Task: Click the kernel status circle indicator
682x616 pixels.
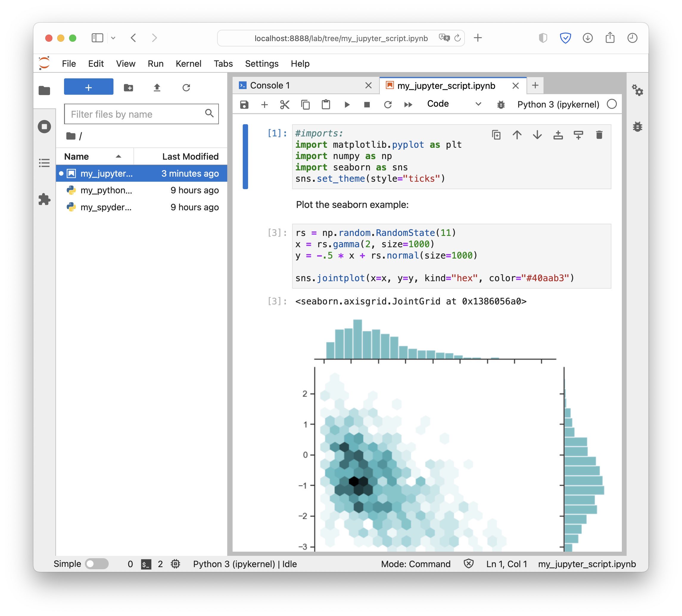Action: coord(612,104)
